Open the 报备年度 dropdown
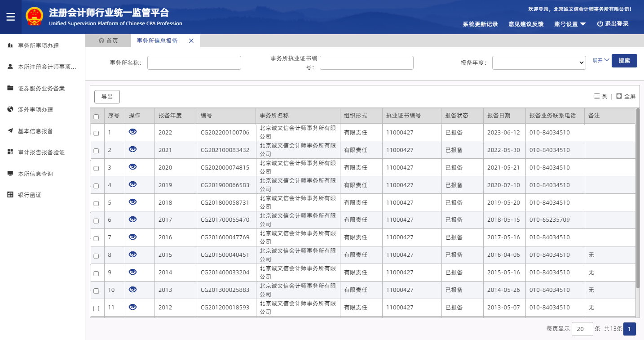This screenshot has width=644, height=340. point(538,63)
